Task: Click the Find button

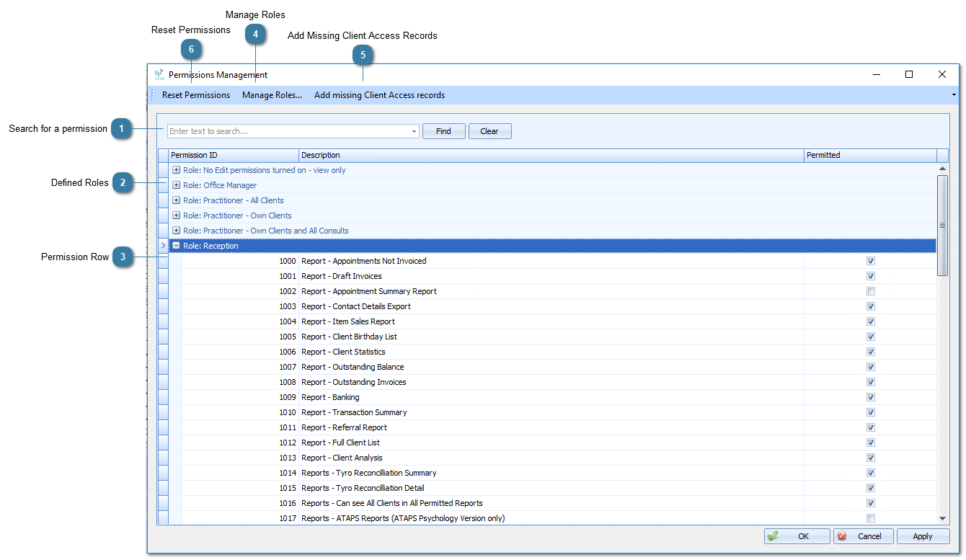Action: coord(443,131)
